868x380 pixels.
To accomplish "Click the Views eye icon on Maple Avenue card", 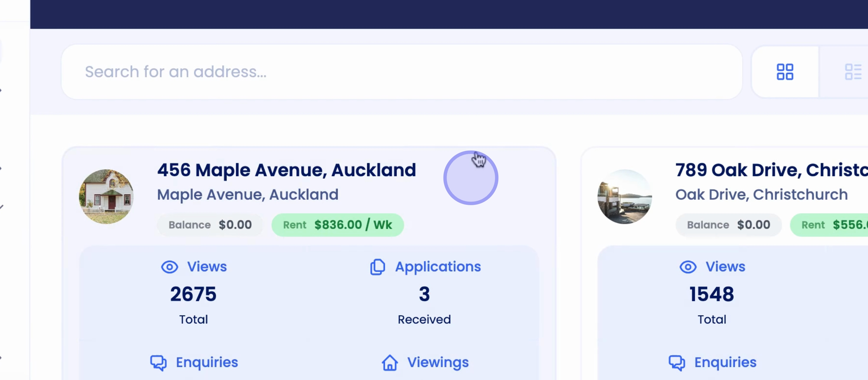I will [169, 267].
